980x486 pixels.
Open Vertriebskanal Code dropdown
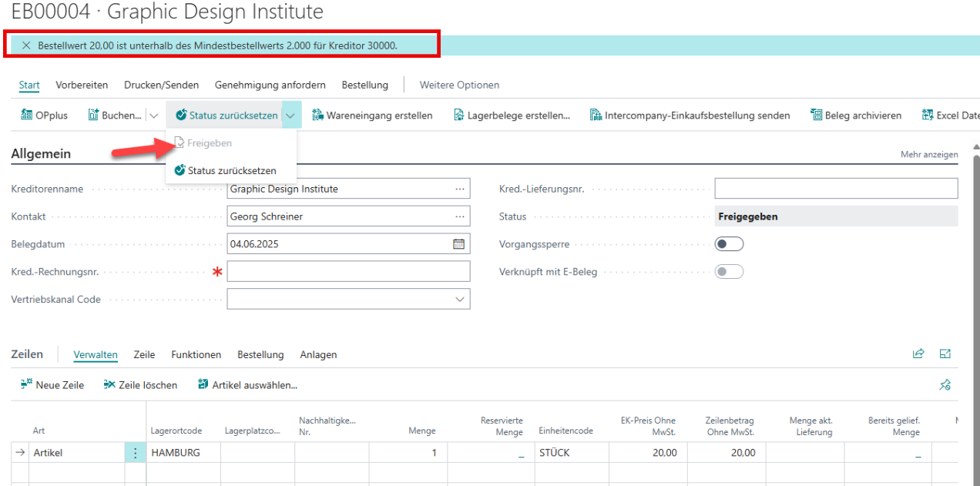coord(460,299)
